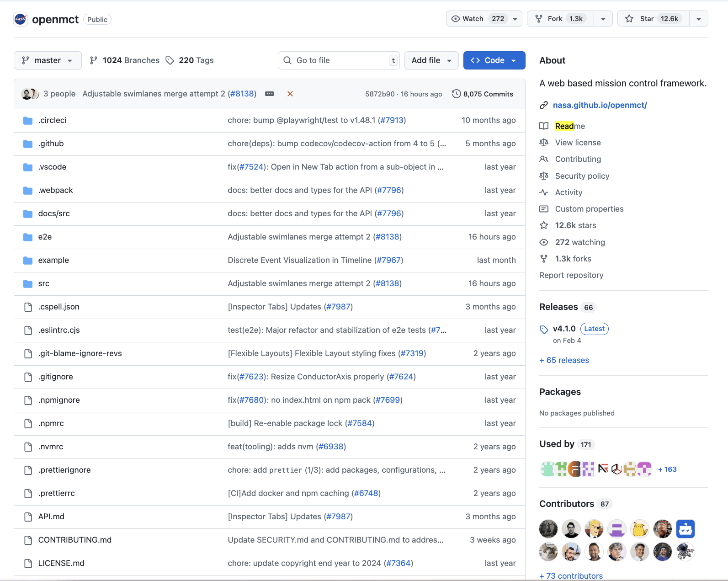Click the watching eye icon in About

[x=544, y=242]
